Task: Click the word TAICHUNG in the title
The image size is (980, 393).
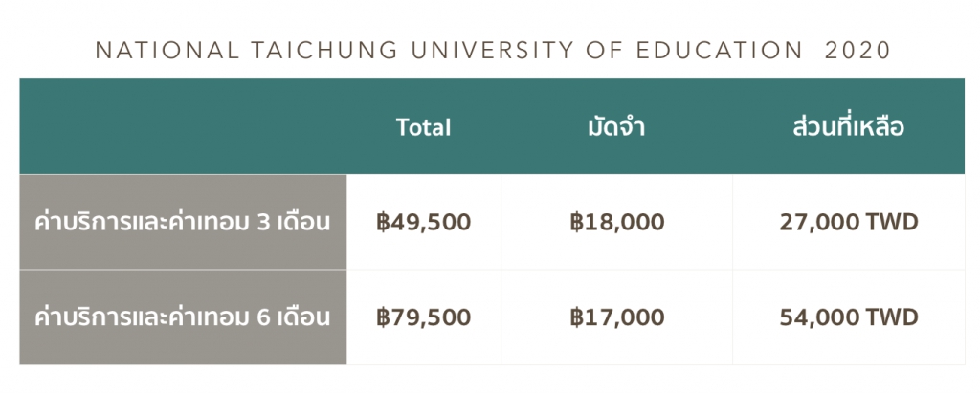Action: pyautogui.click(x=324, y=51)
